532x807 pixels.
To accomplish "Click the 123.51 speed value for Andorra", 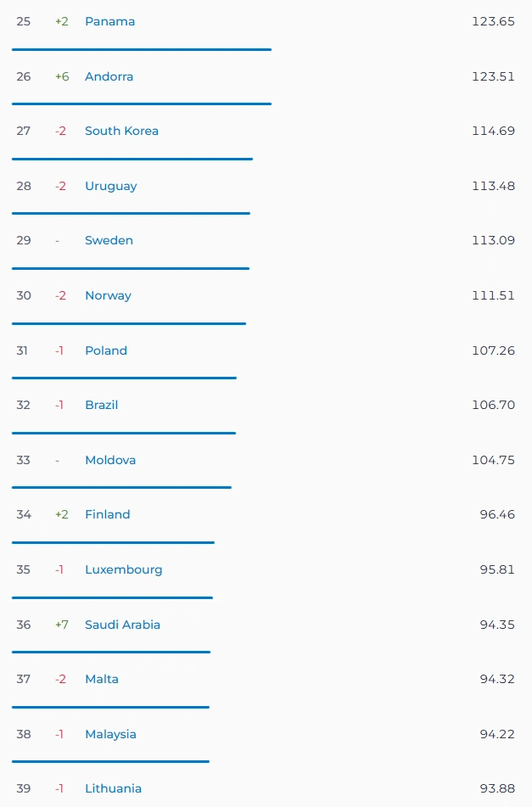I will tap(493, 76).
